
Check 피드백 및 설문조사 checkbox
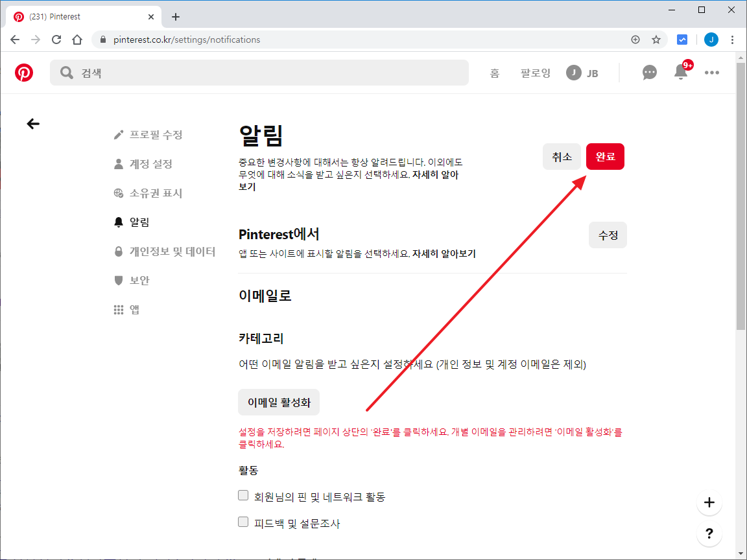pos(243,522)
